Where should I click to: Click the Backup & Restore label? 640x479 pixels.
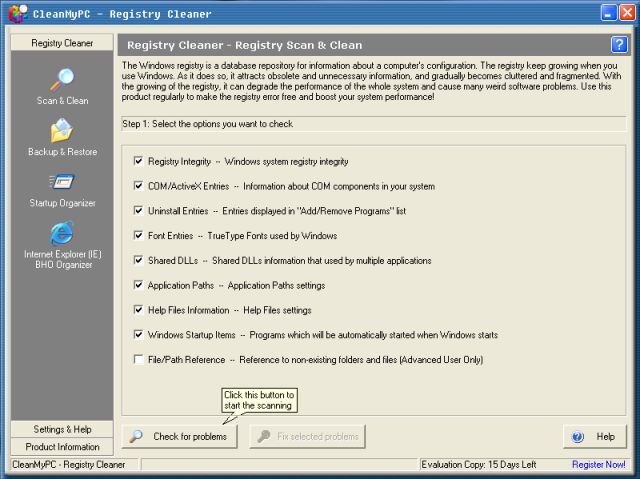coord(62,152)
